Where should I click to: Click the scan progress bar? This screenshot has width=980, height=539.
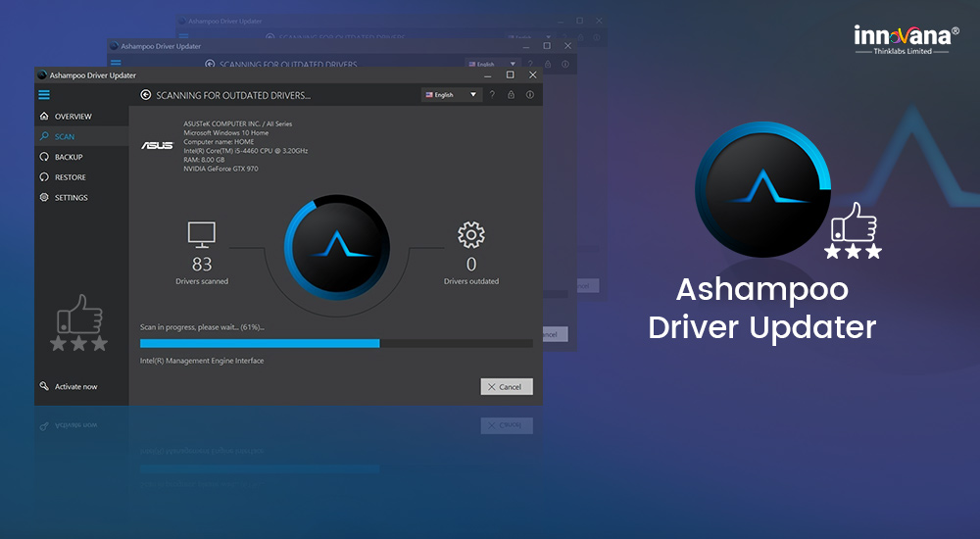tap(336, 343)
